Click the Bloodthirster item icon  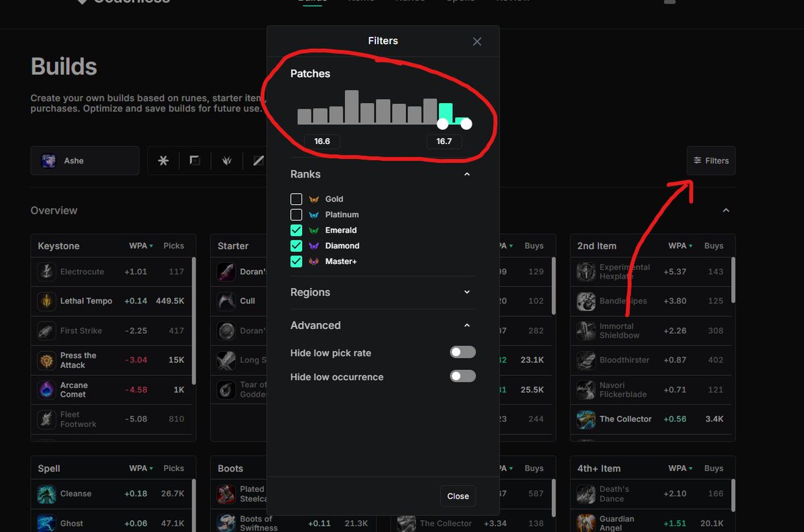pos(586,360)
